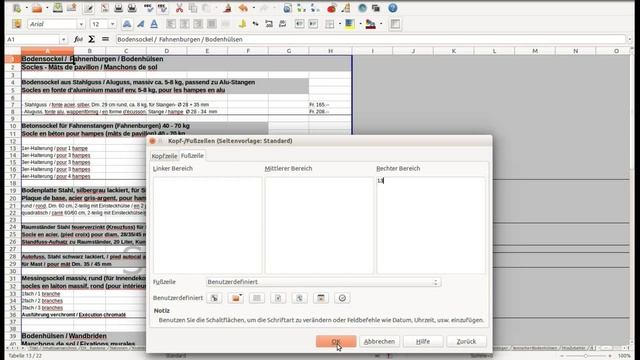This screenshot has width=640, height=360.
Task: Align cell content right
Action: point(198,24)
